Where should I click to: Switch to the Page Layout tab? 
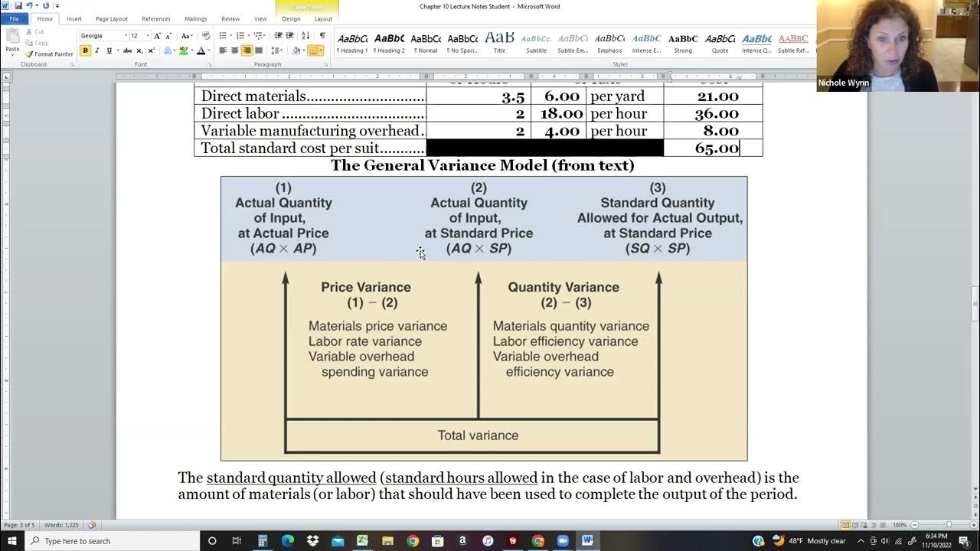pyautogui.click(x=112, y=18)
